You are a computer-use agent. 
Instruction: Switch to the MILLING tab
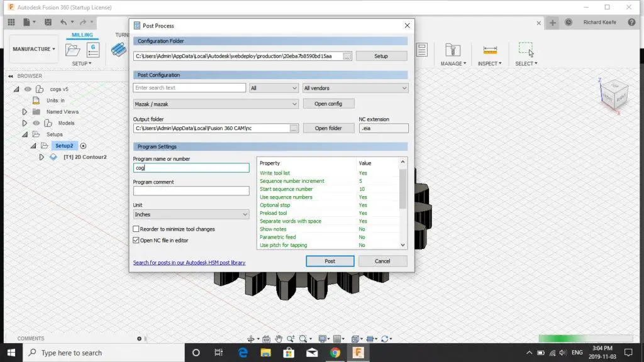tap(82, 35)
